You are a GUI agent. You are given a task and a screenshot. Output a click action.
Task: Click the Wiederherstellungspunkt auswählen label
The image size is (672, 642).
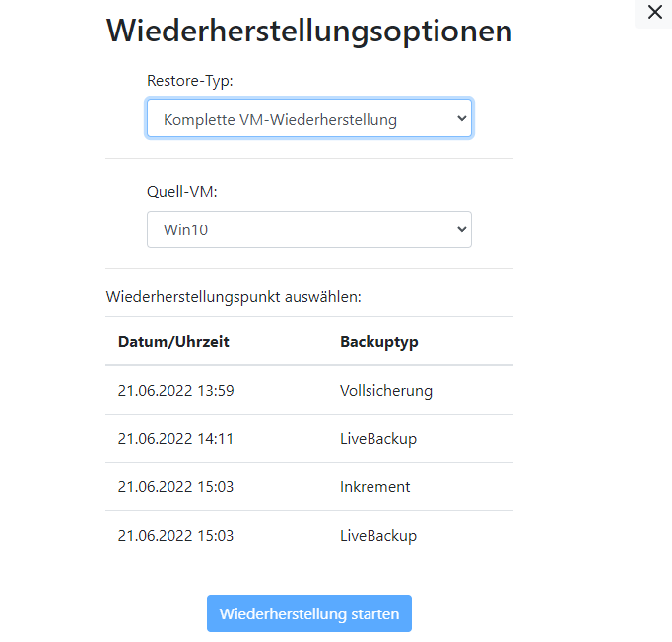(234, 296)
